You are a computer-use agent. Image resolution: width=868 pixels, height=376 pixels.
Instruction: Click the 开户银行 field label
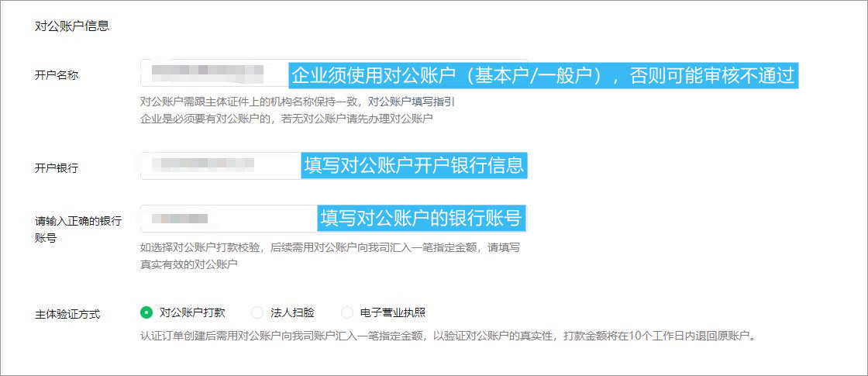[x=57, y=167]
